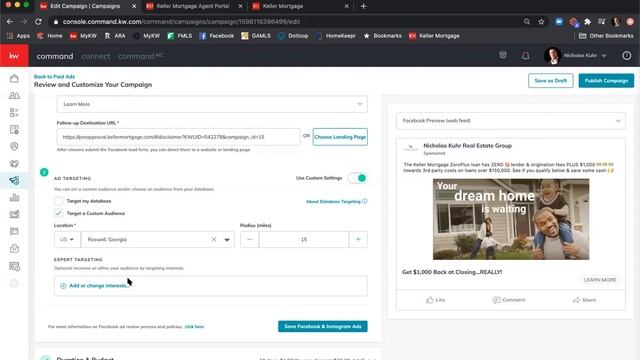Open the Contacts people icon in sidebar

14,96
